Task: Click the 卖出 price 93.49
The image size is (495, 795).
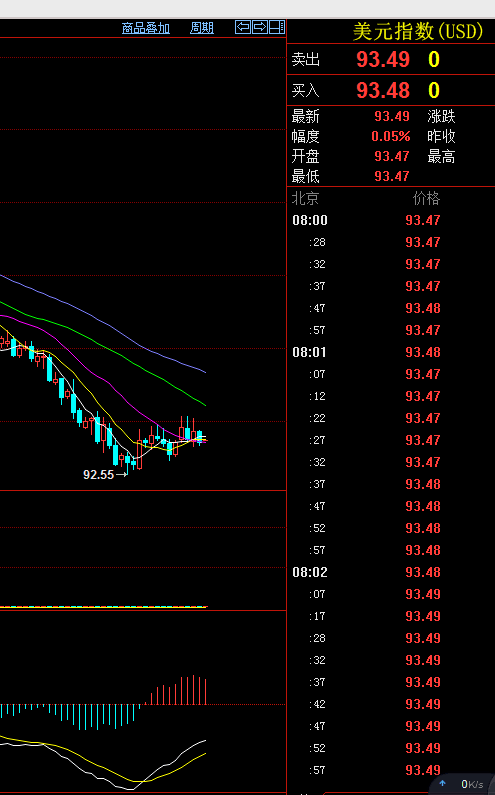Action: [x=383, y=59]
